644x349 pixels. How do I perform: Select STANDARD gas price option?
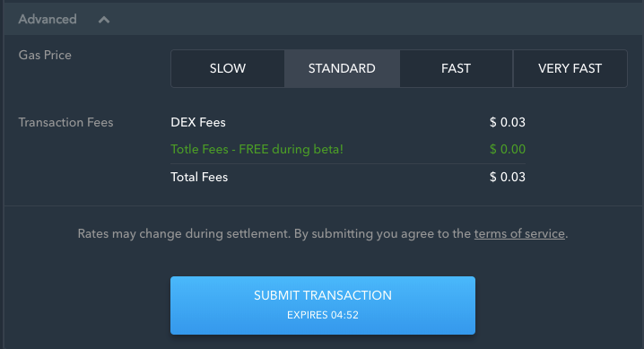pos(342,68)
